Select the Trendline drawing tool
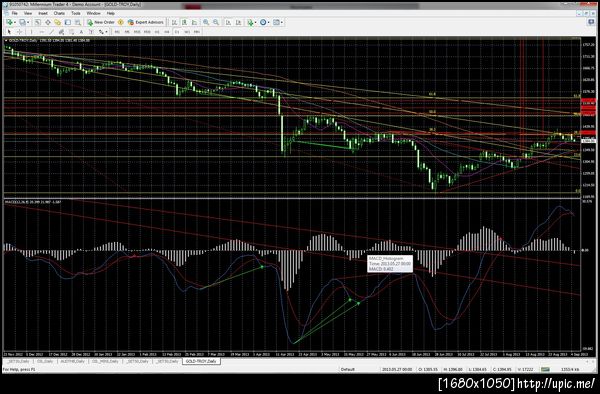Image resolution: width=600 pixels, height=394 pixels. pyautogui.click(x=52, y=32)
